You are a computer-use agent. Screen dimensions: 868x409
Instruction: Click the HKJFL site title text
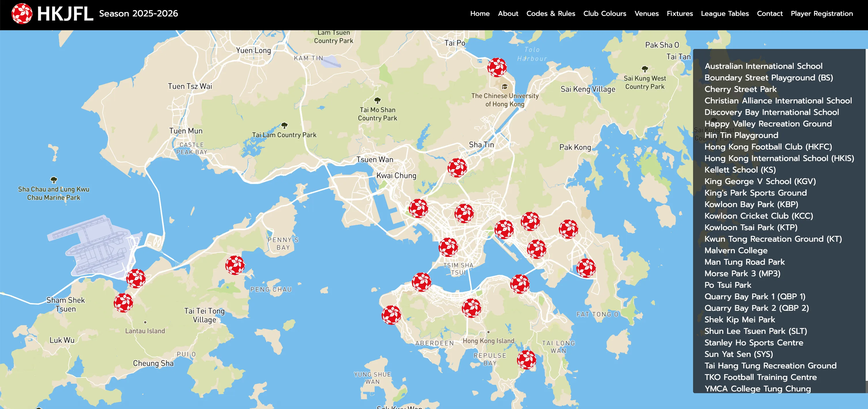click(x=65, y=14)
